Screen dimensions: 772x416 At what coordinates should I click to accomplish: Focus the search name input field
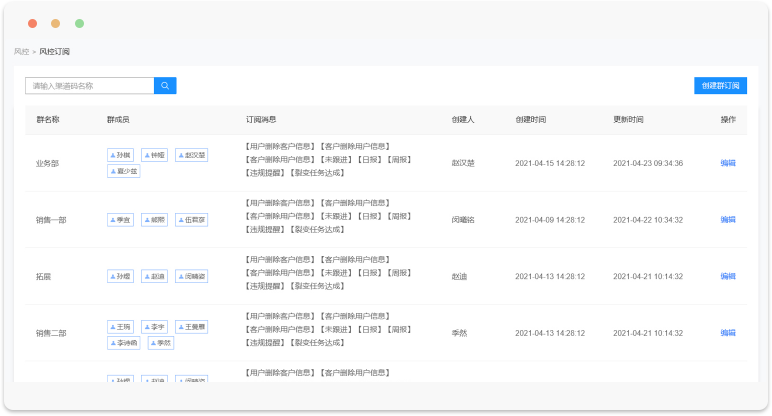click(90, 86)
